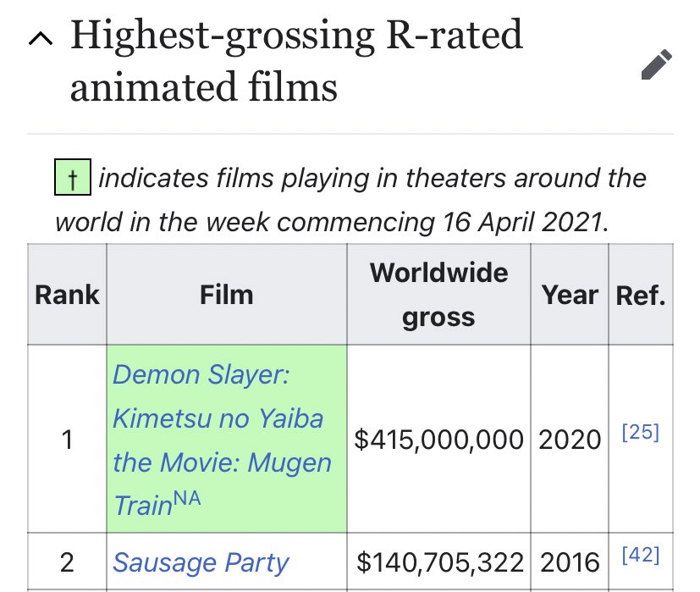700x592 pixels.
Task: Open the section edit pencil icon
Action: click(655, 65)
